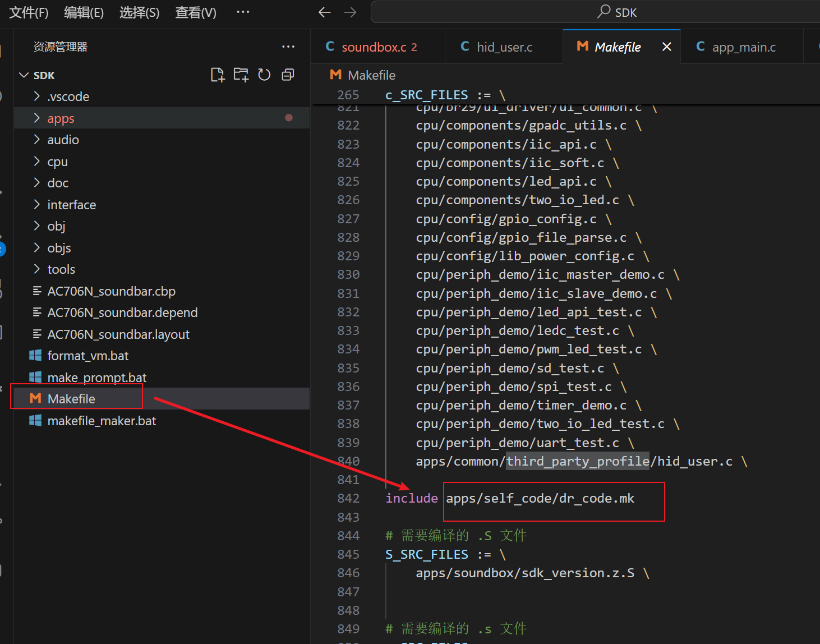Click the Windows icon beside format_vm.bat

35,355
